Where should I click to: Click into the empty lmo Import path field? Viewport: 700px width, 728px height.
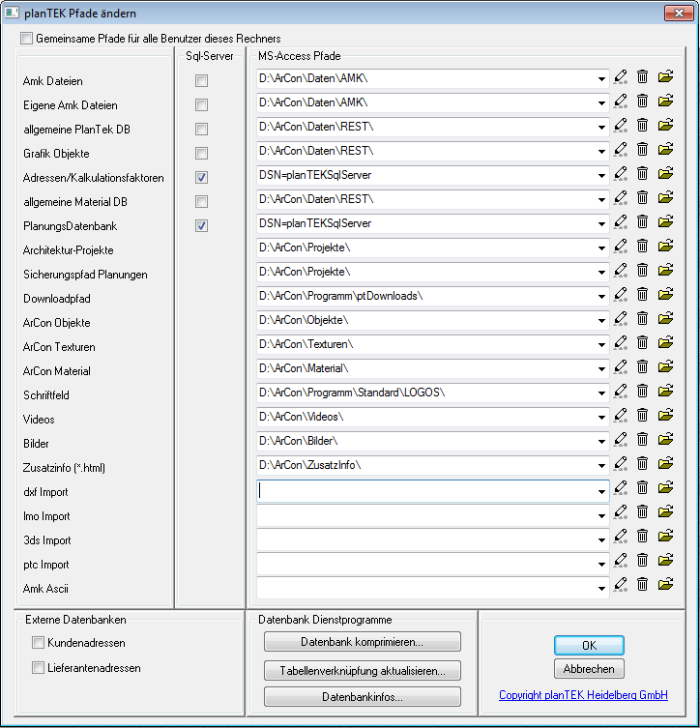[x=425, y=515]
